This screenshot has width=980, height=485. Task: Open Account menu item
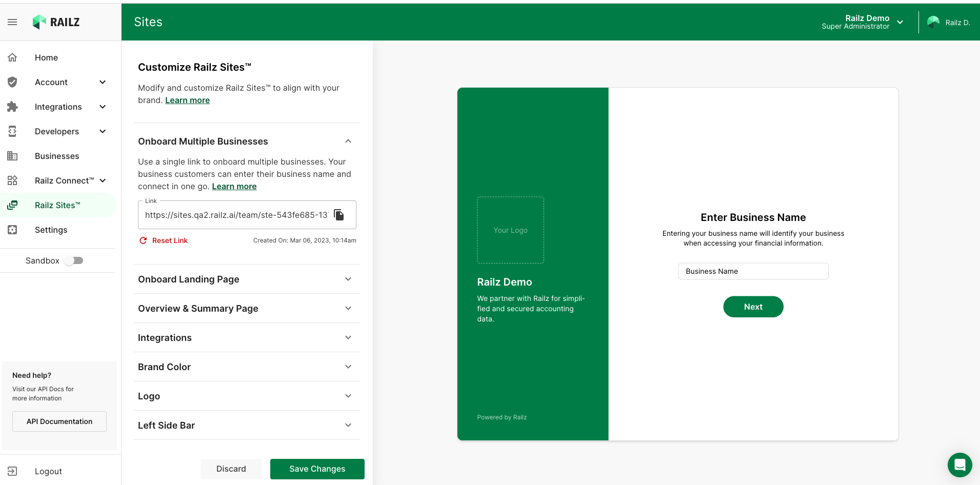[x=51, y=82]
